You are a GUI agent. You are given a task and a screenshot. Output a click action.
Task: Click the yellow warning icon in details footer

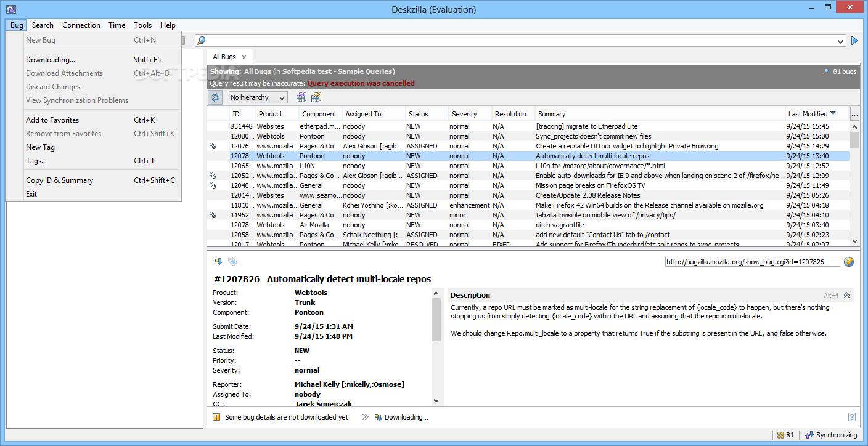[216, 417]
